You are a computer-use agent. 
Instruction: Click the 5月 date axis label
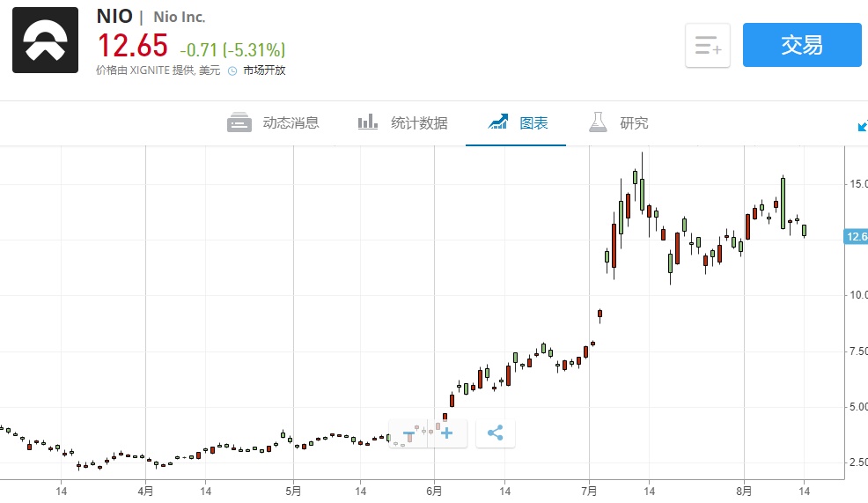pos(293,492)
